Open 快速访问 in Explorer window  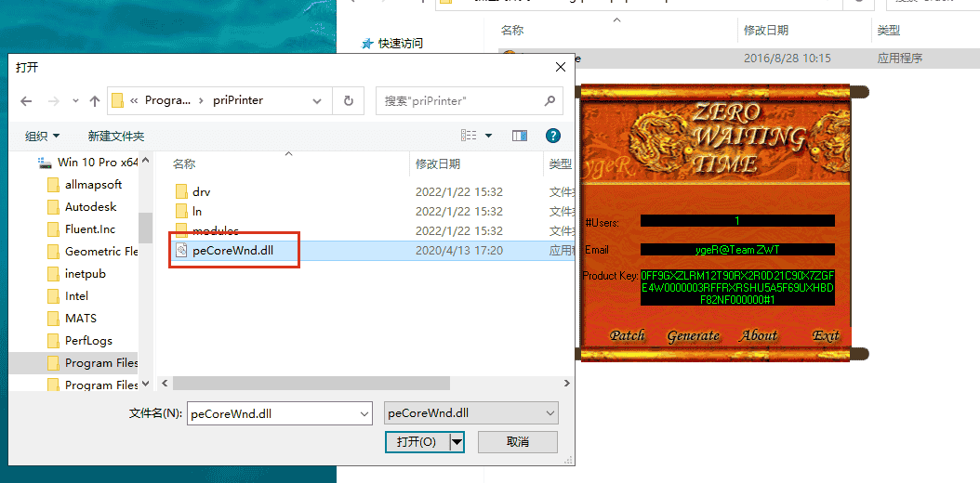(x=400, y=43)
